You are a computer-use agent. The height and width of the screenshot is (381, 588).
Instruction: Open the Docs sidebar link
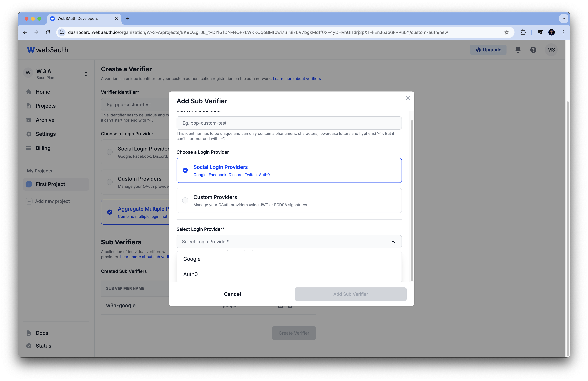coord(42,333)
